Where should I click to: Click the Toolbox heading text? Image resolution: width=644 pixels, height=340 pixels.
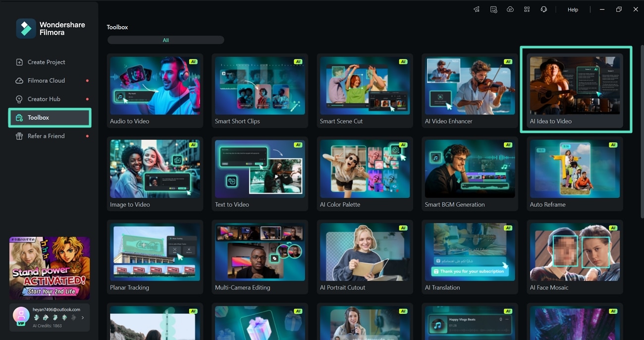point(117,27)
